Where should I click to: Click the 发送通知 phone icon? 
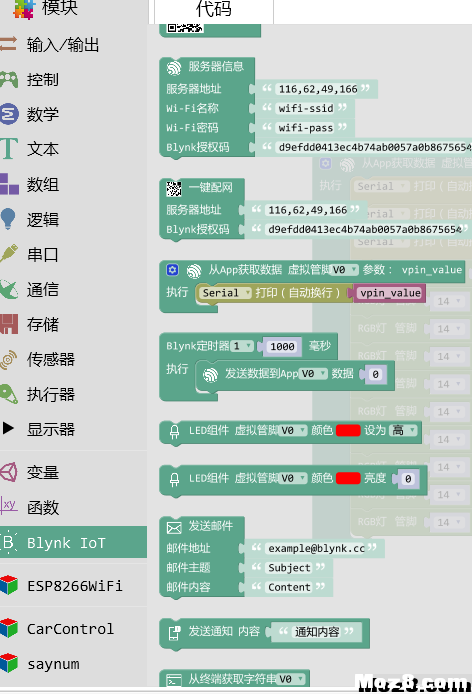click(x=174, y=633)
